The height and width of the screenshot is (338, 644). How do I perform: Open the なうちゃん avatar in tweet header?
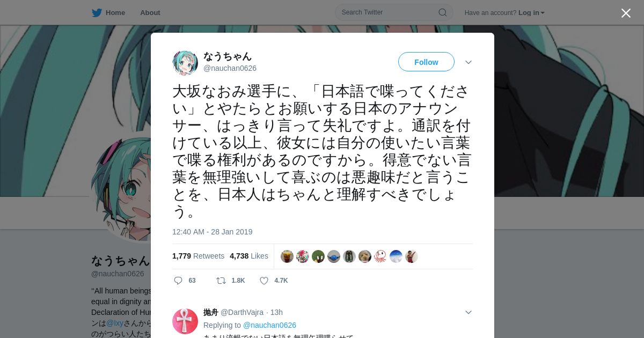pos(185,63)
